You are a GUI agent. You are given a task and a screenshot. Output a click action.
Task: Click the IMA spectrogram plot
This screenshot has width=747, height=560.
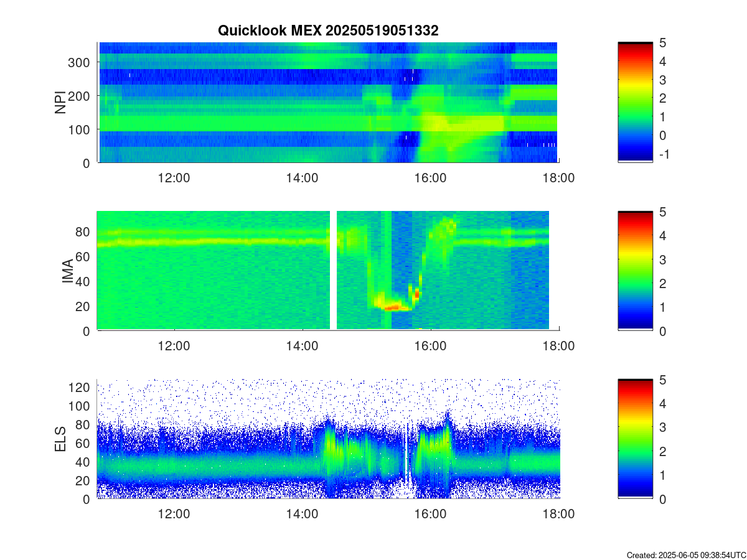[x=328, y=271]
